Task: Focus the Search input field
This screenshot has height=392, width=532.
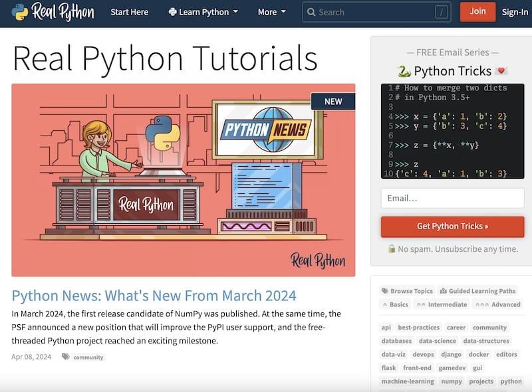Action: pyautogui.click(x=376, y=12)
